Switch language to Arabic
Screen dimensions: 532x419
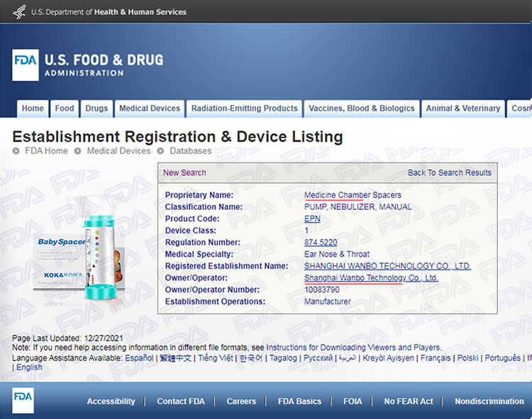[348, 357]
